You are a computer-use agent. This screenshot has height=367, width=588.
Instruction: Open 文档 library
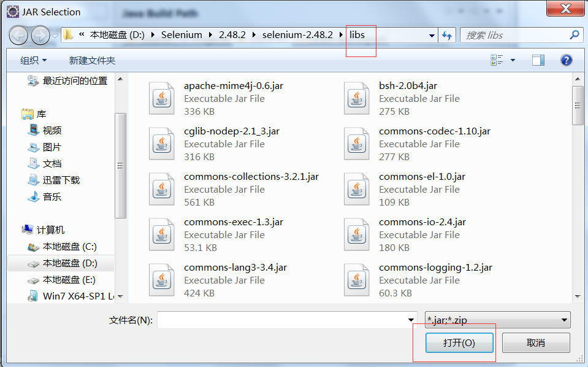coord(44,163)
